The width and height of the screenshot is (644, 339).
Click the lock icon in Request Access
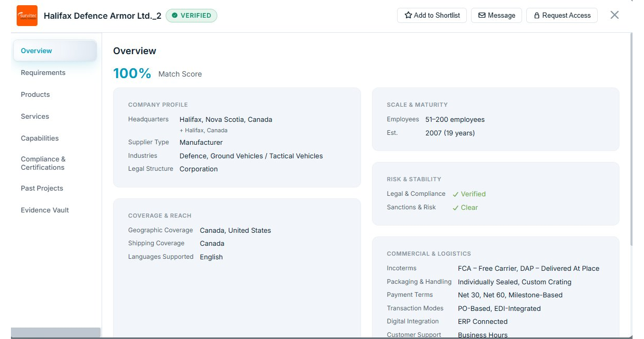537,16
